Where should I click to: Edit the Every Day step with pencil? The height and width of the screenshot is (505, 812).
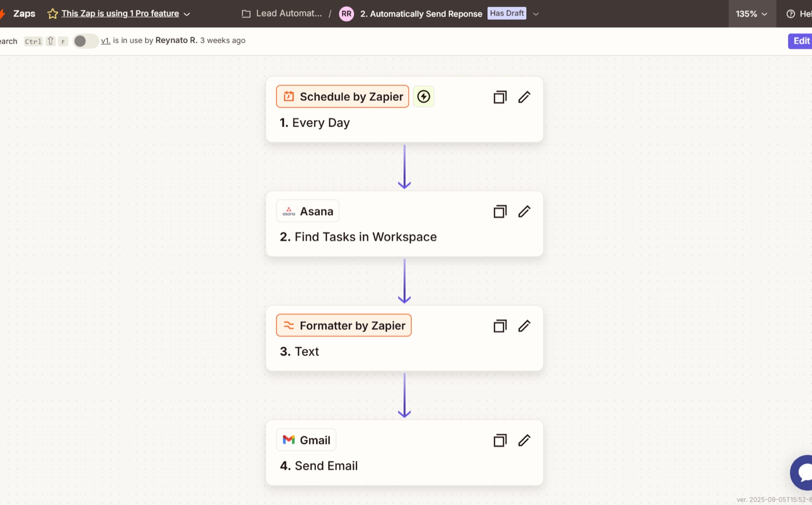pyautogui.click(x=524, y=97)
